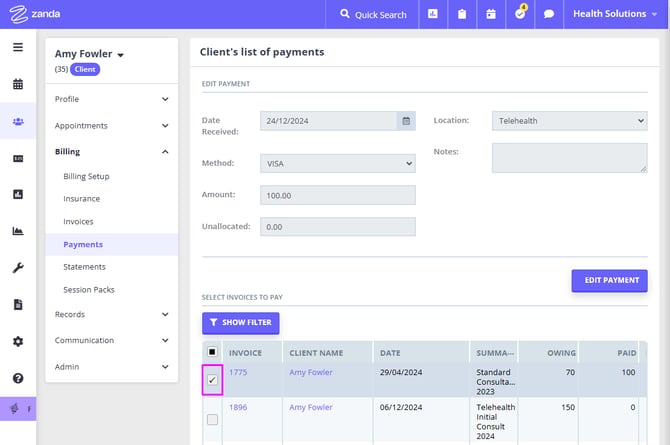Click the Edit Payment button
The height and width of the screenshot is (445, 670).
(x=609, y=280)
